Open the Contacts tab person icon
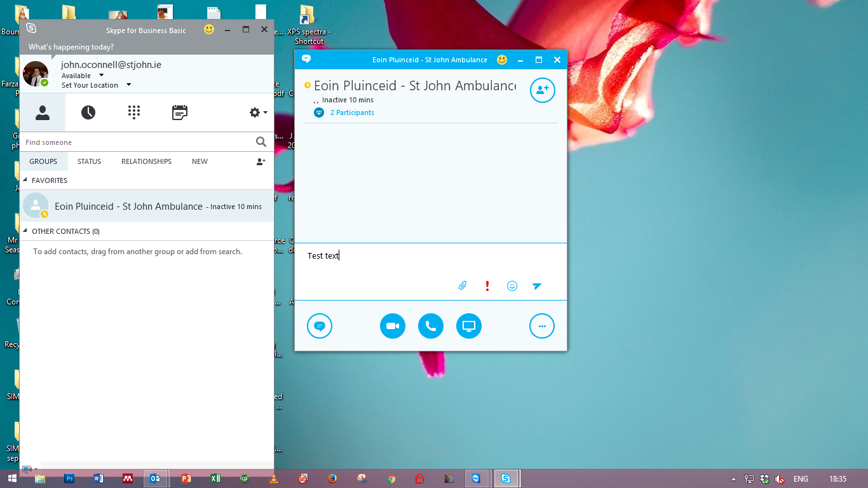The height and width of the screenshot is (488, 868). [43, 112]
